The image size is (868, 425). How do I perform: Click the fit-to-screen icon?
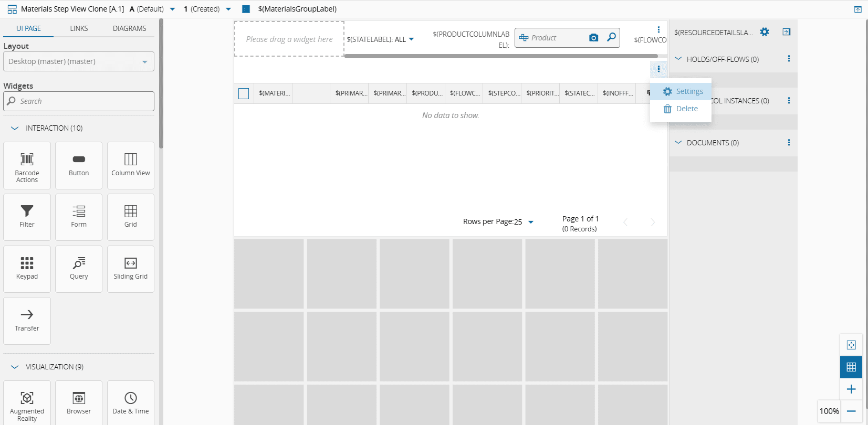tap(851, 345)
